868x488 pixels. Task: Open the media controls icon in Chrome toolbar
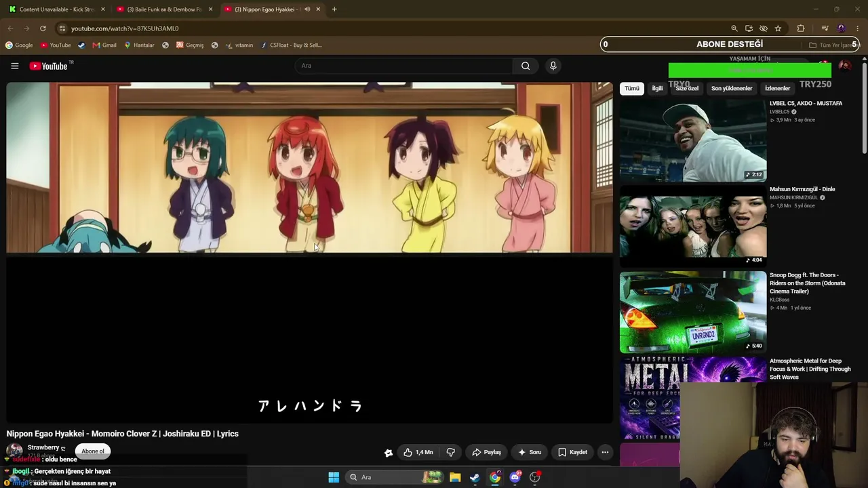pyautogui.click(x=825, y=28)
